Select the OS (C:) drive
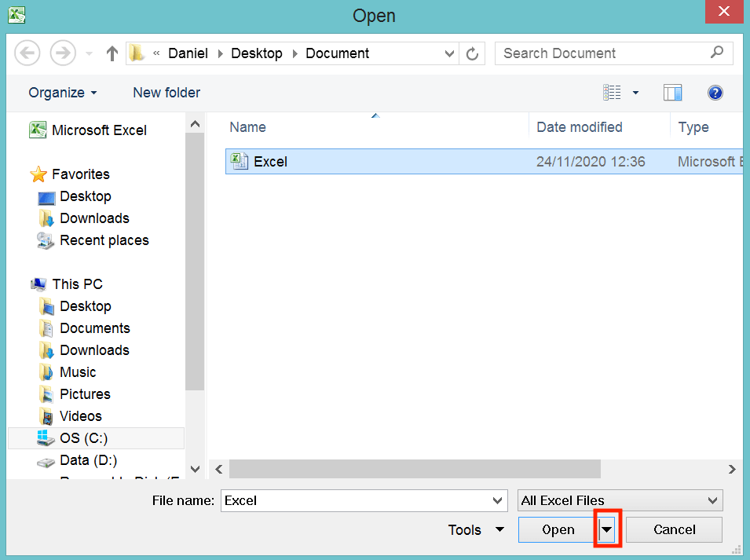750x560 pixels. click(x=78, y=437)
